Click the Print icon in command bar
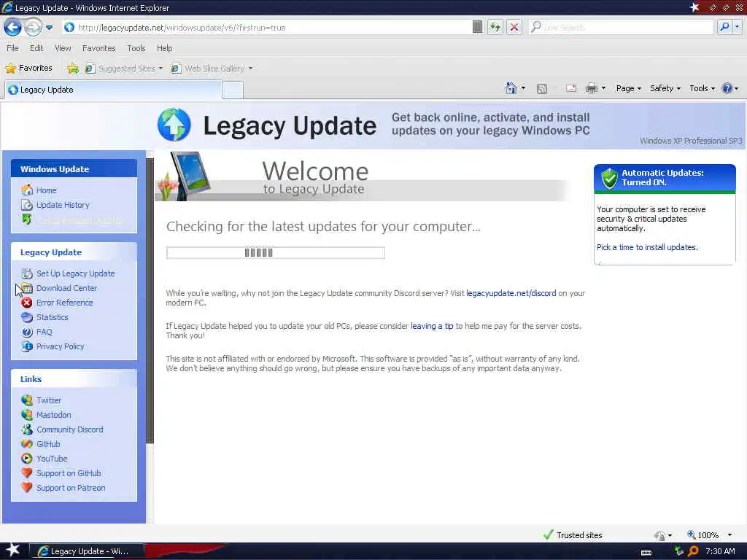This screenshot has height=560, width=747. pos(591,88)
